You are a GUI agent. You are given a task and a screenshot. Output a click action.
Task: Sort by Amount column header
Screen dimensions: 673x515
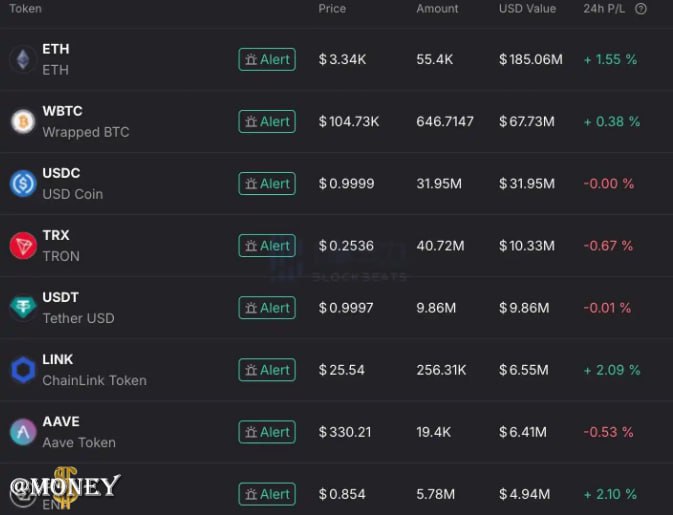(437, 9)
